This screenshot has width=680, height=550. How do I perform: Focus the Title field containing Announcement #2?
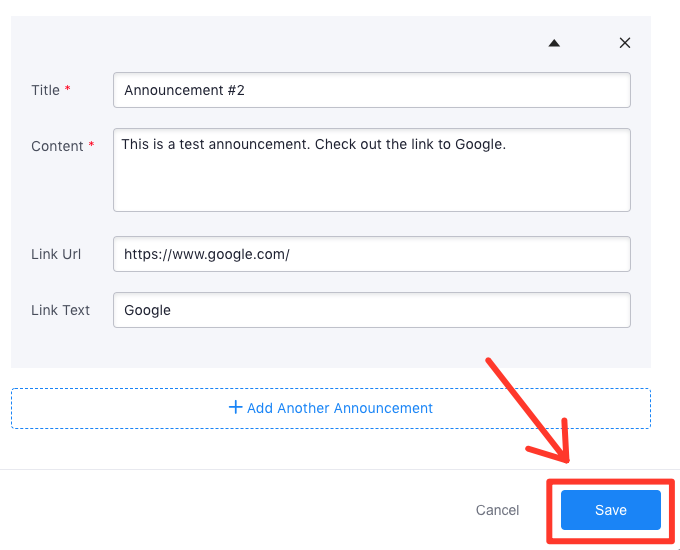pos(371,90)
